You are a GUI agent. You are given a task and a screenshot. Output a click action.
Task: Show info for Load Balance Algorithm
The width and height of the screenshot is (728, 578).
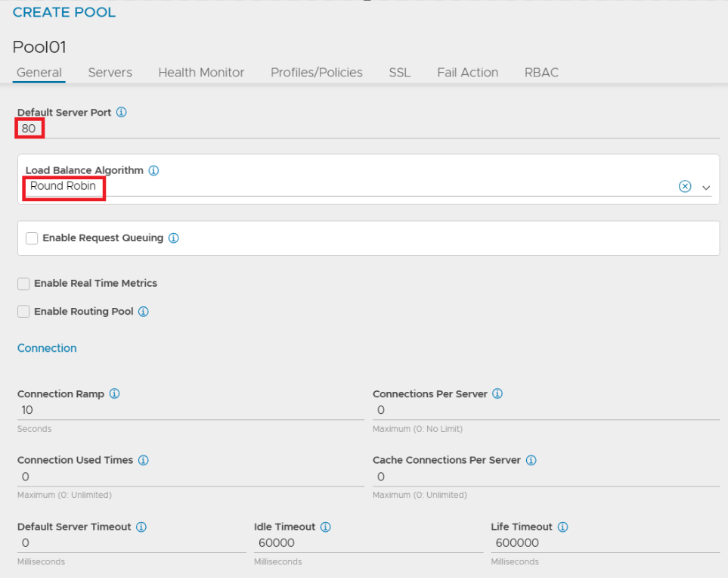tap(153, 170)
